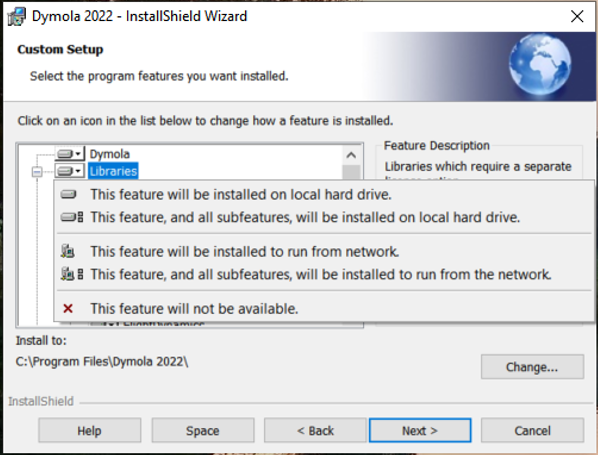
Task: Choose 'This feature will be installed to run from network.'
Action: click(324, 252)
